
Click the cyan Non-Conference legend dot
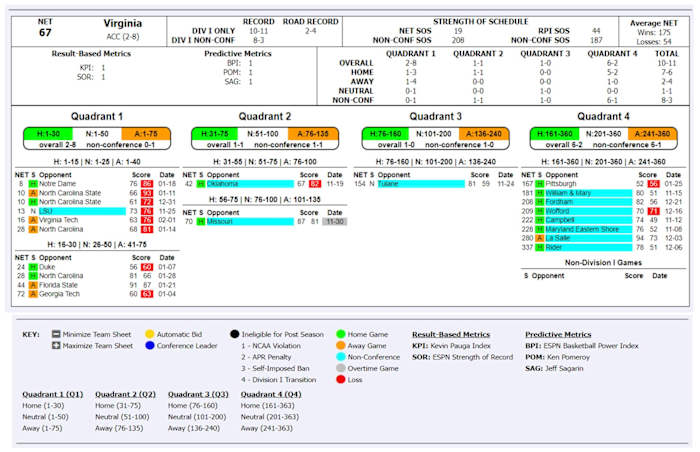click(342, 356)
